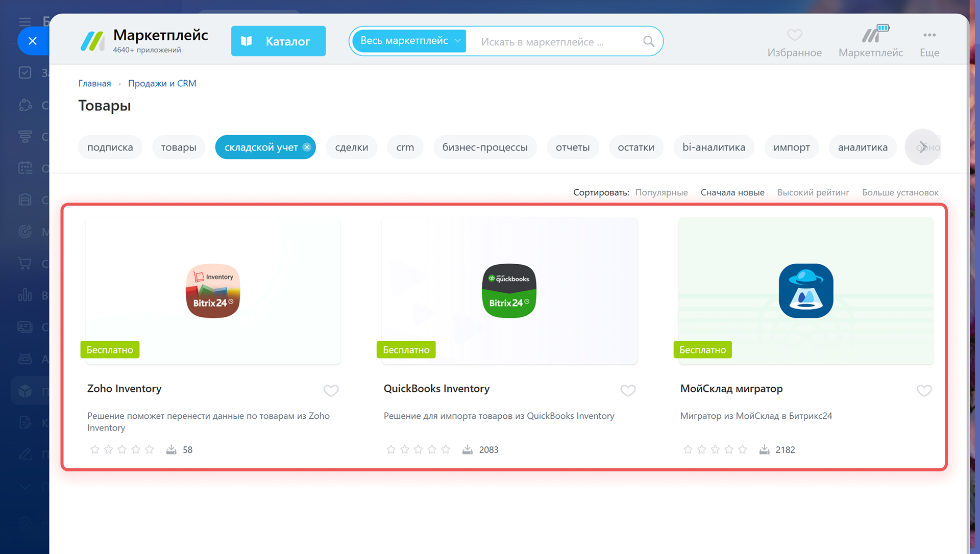Image resolution: width=980 pixels, height=554 pixels.
Task: Go to Главная breadcrumb
Action: [x=94, y=83]
